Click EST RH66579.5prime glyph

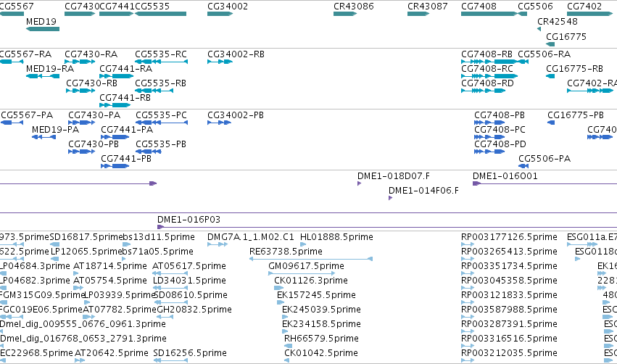pyautogui.click(x=289, y=346)
